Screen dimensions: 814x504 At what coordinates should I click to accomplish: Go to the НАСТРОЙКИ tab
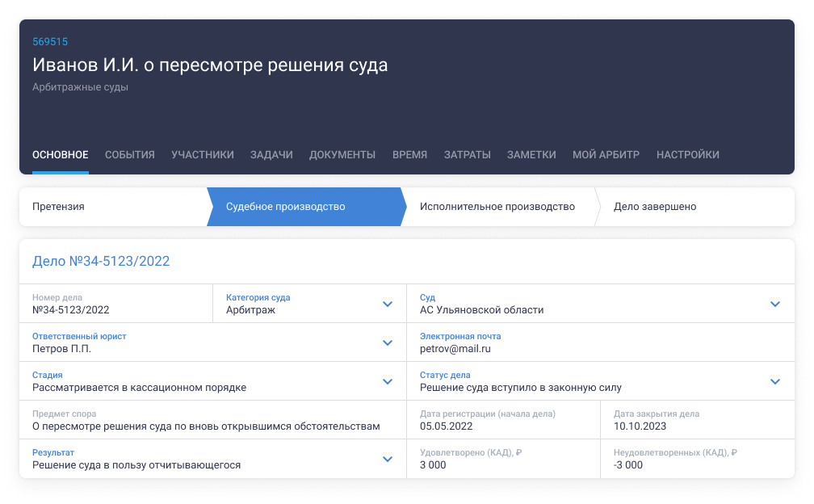pyautogui.click(x=688, y=155)
